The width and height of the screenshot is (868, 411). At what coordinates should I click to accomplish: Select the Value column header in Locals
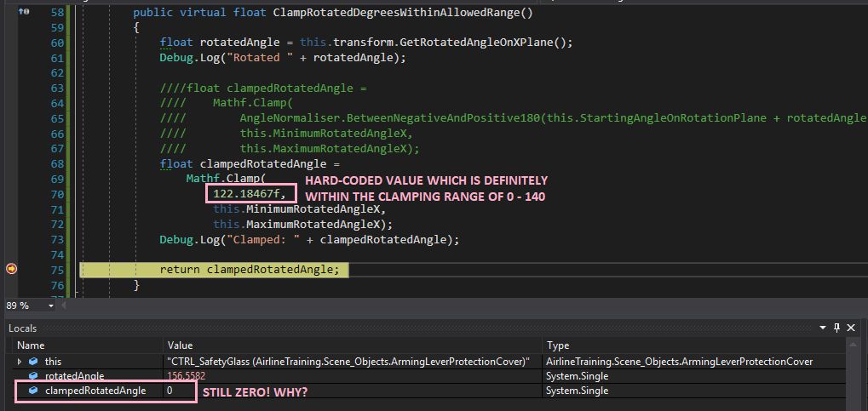tap(354, 345)
